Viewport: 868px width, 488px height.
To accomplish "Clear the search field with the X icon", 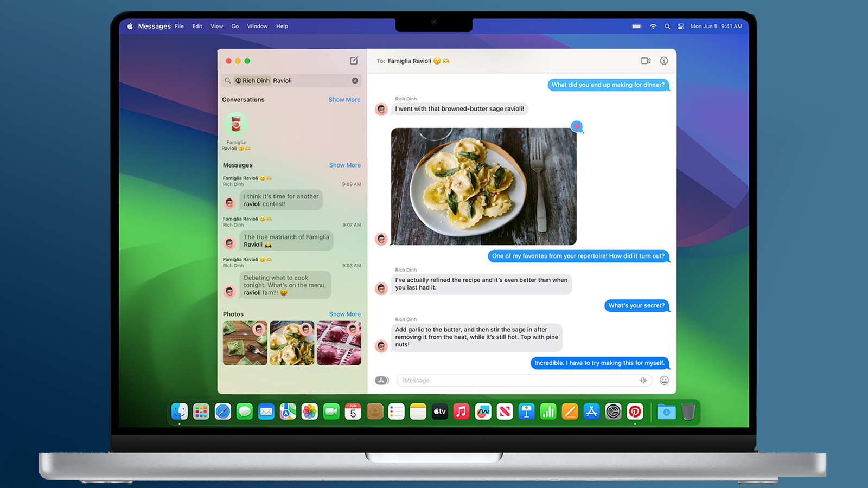I will (x=355, y=80).
